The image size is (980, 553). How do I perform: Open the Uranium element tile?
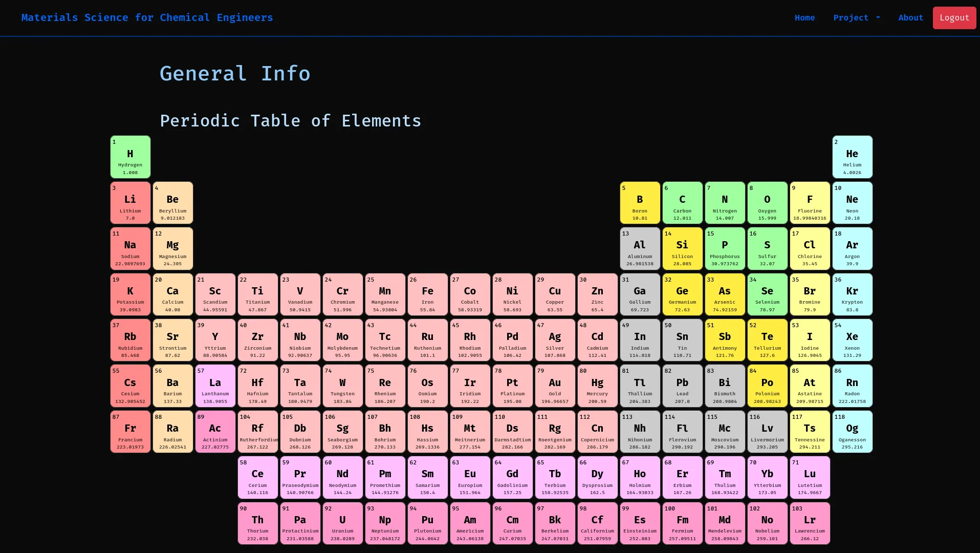pos(342,523)
